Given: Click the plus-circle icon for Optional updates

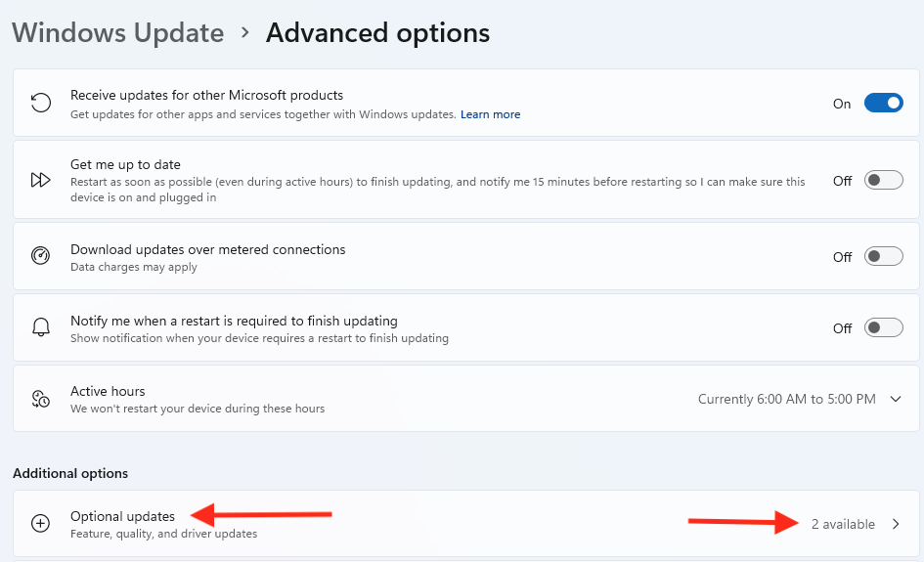Looking at the screenshot, I should click(41, 523).
